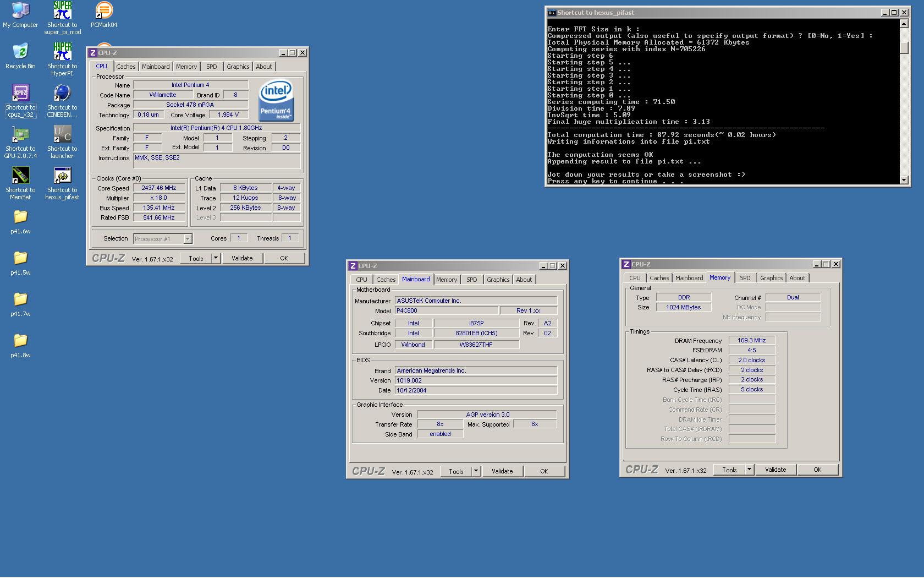Open Graphics tab in CPU window
The width and height of the screenshot is (924, 578).
pos(238,67)
